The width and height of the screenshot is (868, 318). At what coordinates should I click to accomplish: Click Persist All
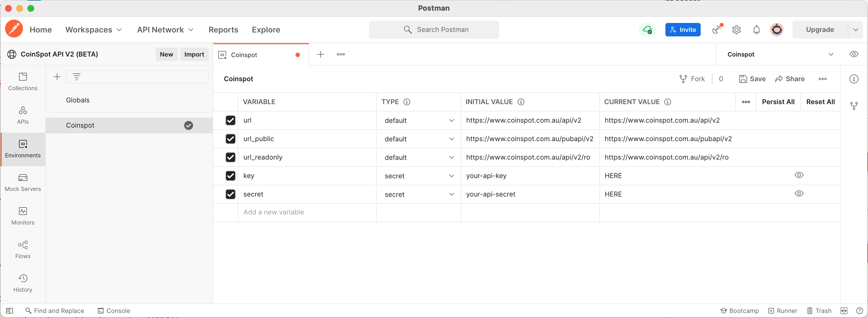pos(778,102)
